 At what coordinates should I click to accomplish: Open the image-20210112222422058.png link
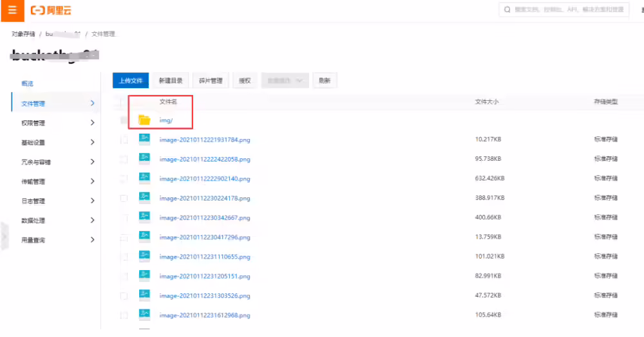pos(205,159)
